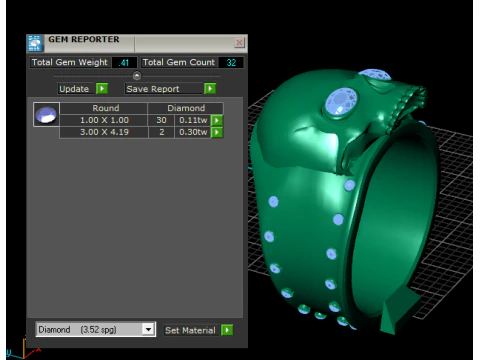Click the Total Gem Weight label
The image size is (480, 360).
tap(70, 62)
